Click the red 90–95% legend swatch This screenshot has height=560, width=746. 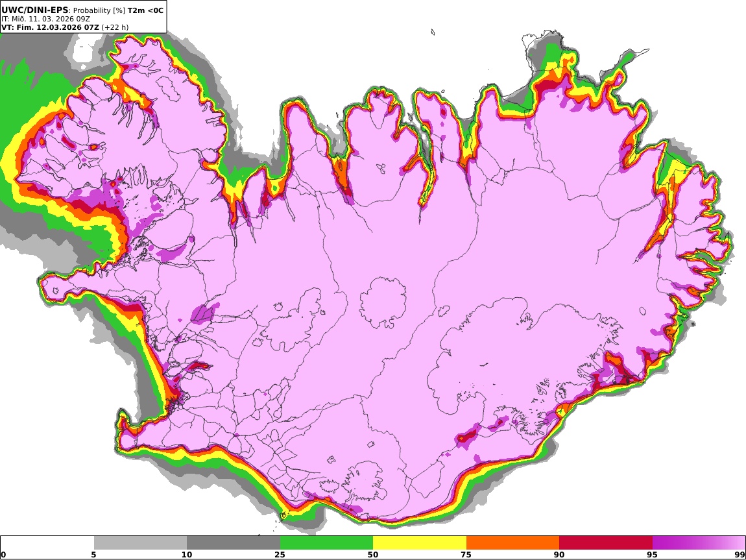tap(606, 543)
